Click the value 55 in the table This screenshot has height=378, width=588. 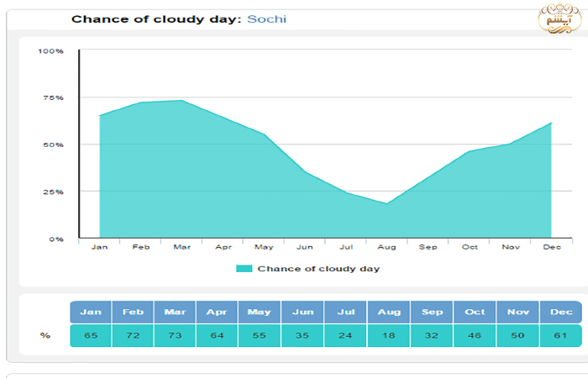pos(259,336)
